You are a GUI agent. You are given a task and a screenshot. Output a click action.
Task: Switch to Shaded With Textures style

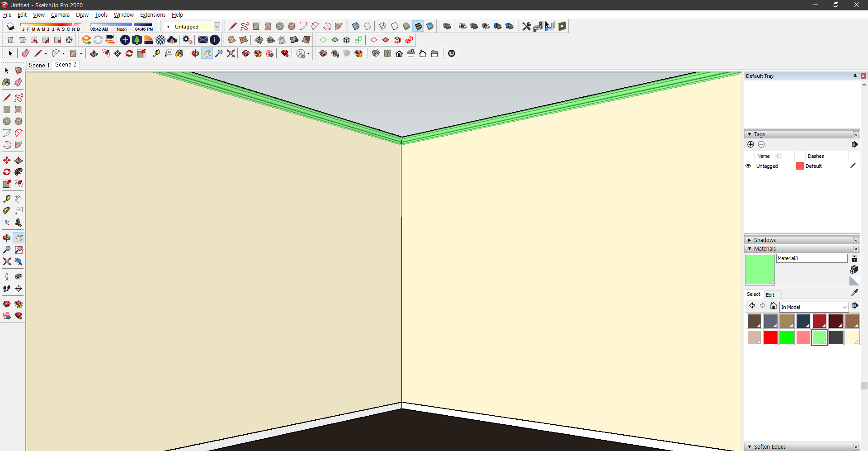(418, 26)
